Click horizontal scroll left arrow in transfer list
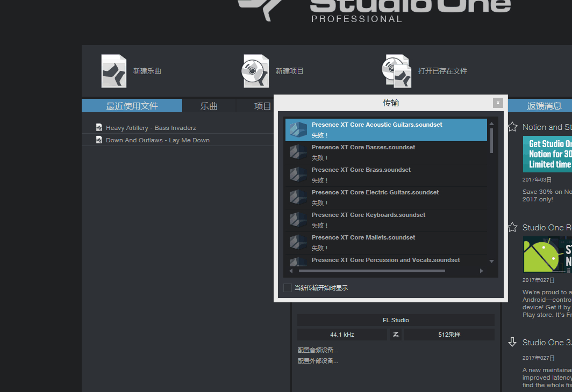572x392 pixels. click(291, 271)
